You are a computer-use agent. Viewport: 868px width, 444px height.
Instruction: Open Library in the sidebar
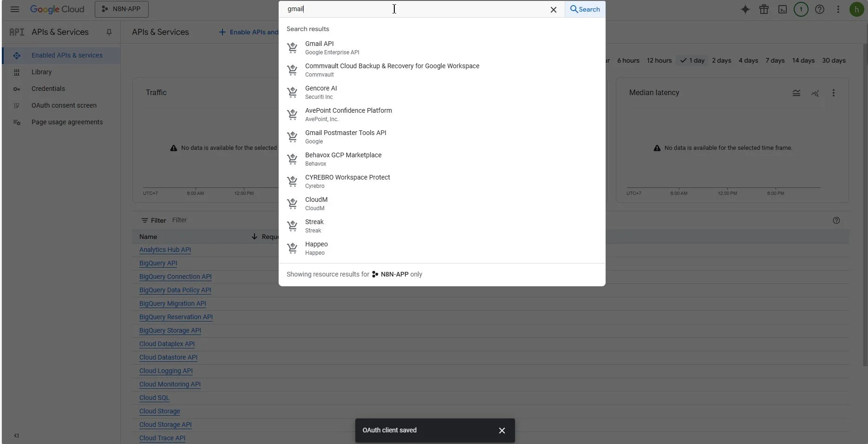(x=61, y=72)
